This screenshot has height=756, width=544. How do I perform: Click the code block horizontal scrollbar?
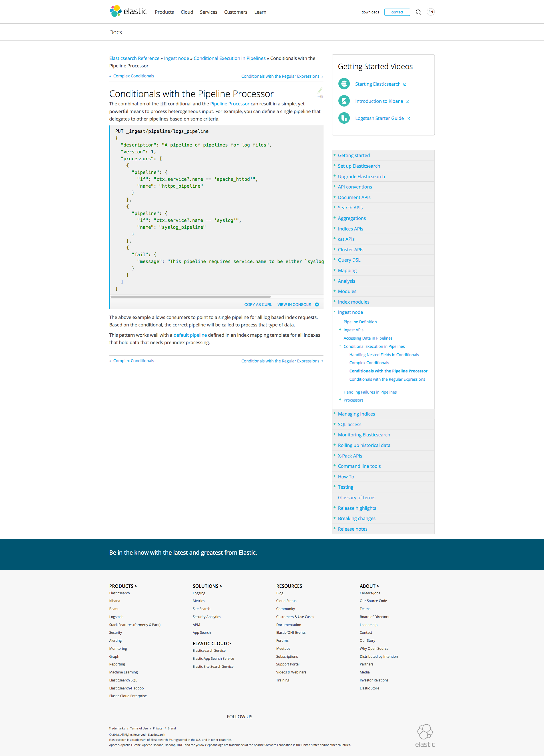coord(190,297)
